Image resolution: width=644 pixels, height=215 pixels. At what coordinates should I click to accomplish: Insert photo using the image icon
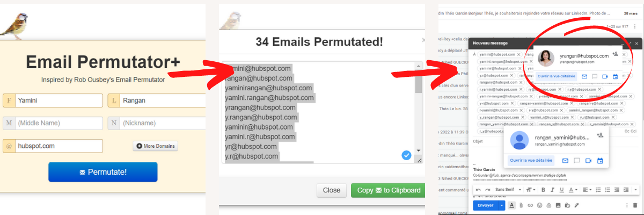558,205
